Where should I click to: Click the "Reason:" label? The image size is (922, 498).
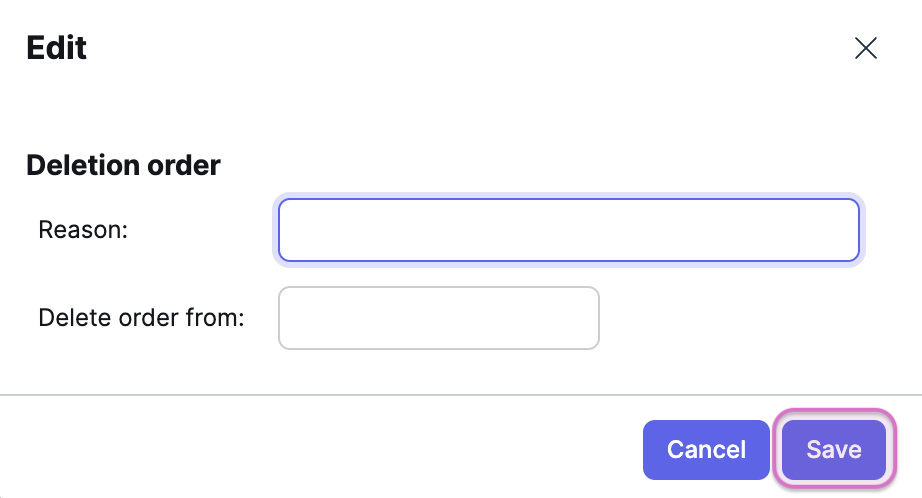[x=83, y=230]
